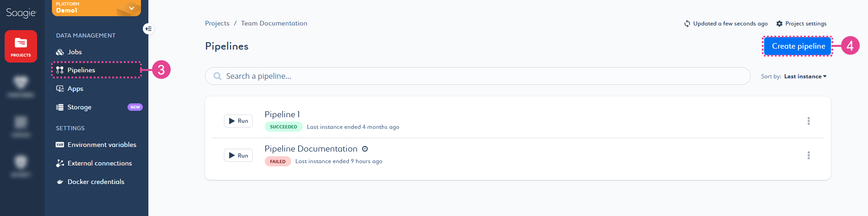Collapse the sidebar using the arrow icon

click(x=148, y=29)
